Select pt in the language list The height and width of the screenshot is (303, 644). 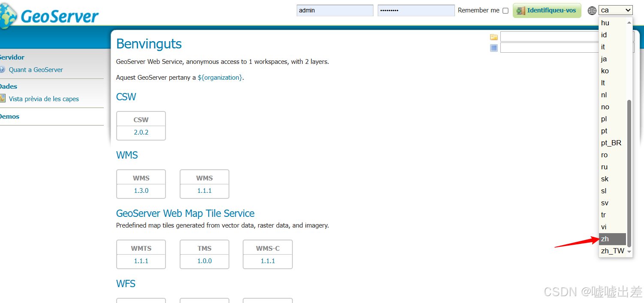(x=613, y=131)
